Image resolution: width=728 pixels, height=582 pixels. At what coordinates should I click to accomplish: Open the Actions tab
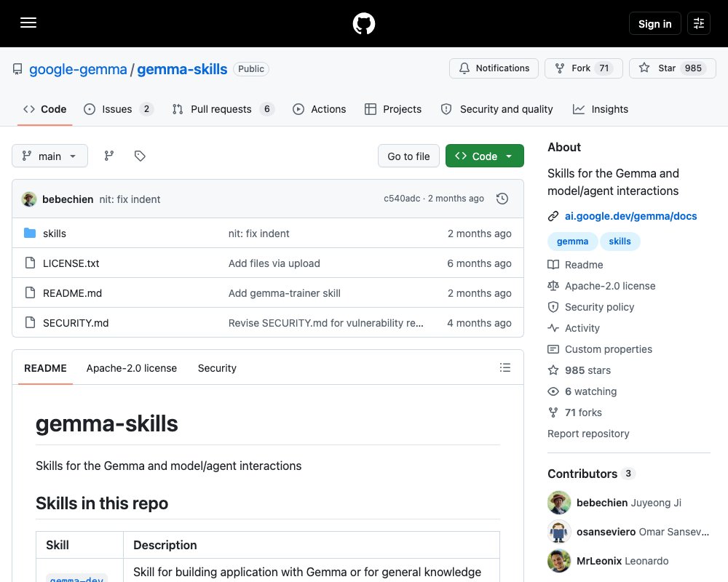320,109
